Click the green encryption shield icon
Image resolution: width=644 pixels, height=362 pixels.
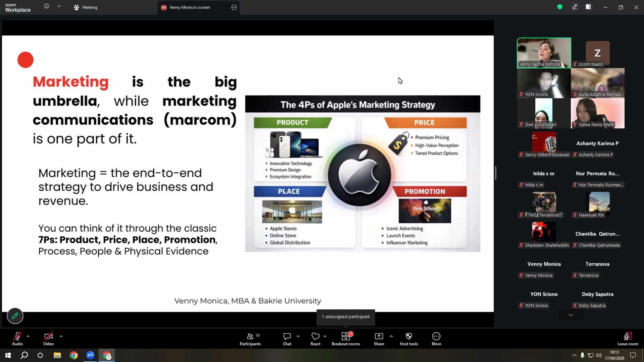pos(560,7)
